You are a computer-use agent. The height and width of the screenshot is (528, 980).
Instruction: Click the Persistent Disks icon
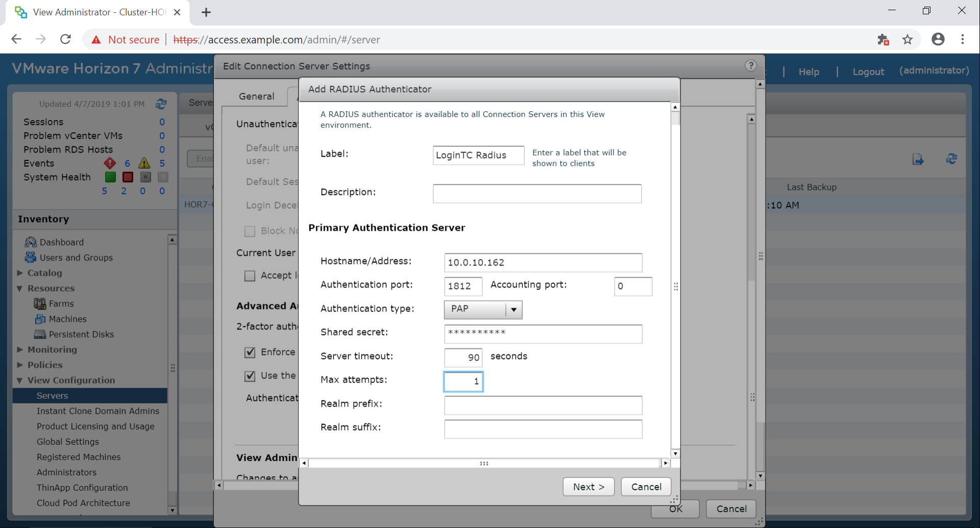point(40,334)
